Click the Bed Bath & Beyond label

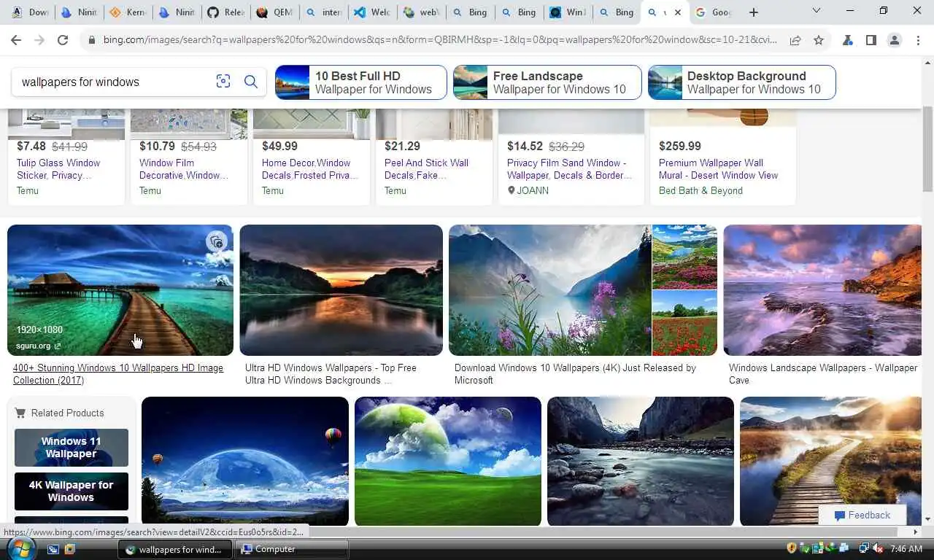click(700, 190)
